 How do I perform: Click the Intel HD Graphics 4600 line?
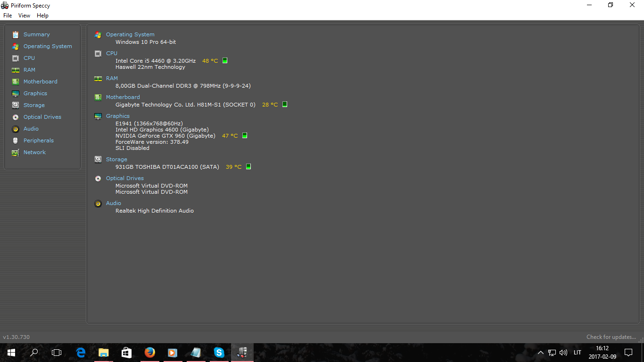pyautogui.click(x=162, y=130)
